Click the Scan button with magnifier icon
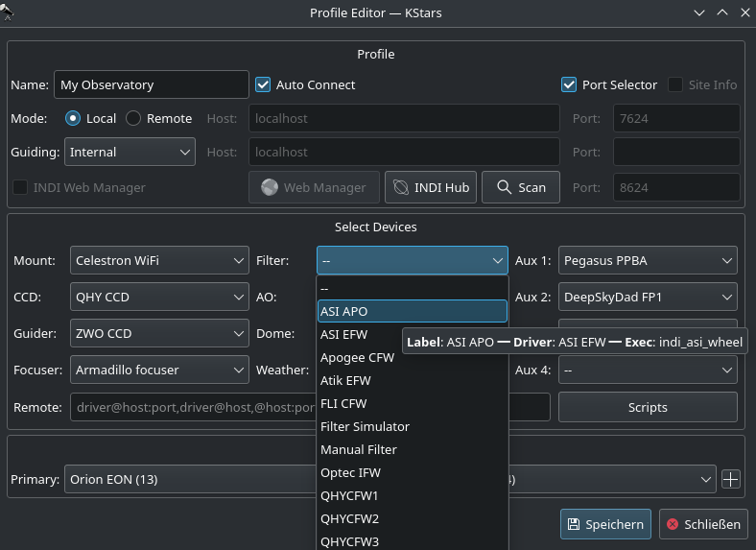Image resolution: width=756 pixels, height=550 pixels. 520,187
